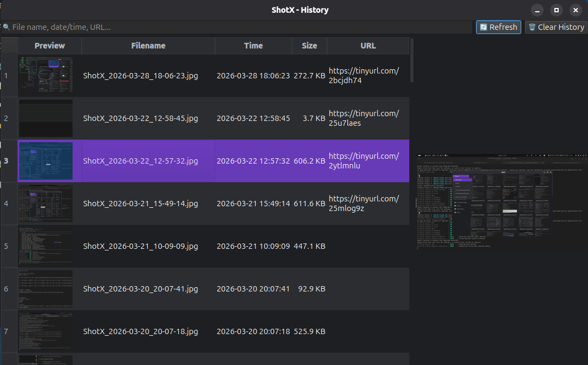Click time cell 2026-03-21 15:49:14
The width and height of the screenshot is (588, 365).
point(253,204)
